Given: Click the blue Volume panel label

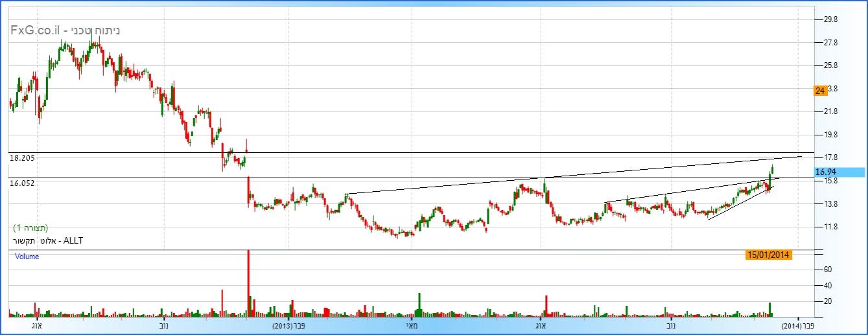Looking at the screenshot, I should pyautogui.click(x=27, y=257).
